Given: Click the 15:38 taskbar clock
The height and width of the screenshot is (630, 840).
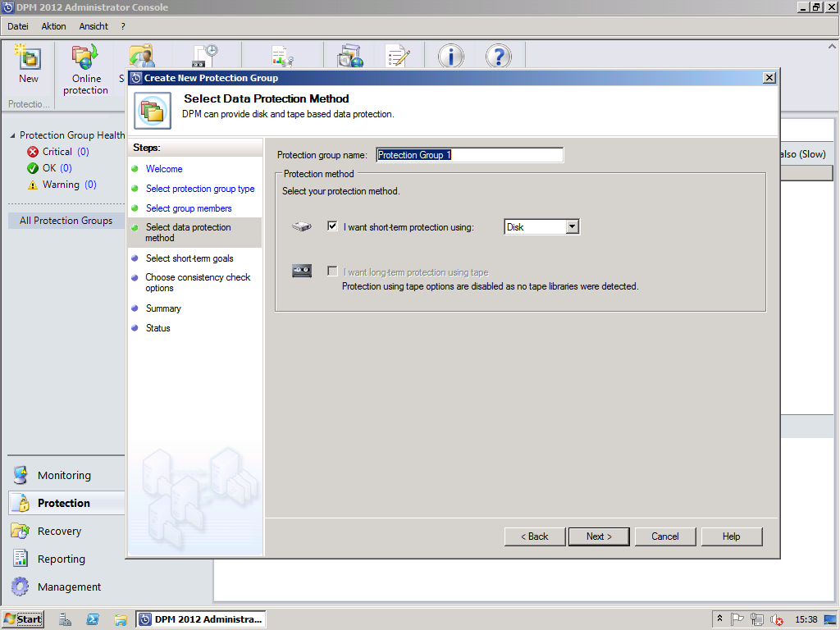Looking at the screenshot, I should 806,619.
